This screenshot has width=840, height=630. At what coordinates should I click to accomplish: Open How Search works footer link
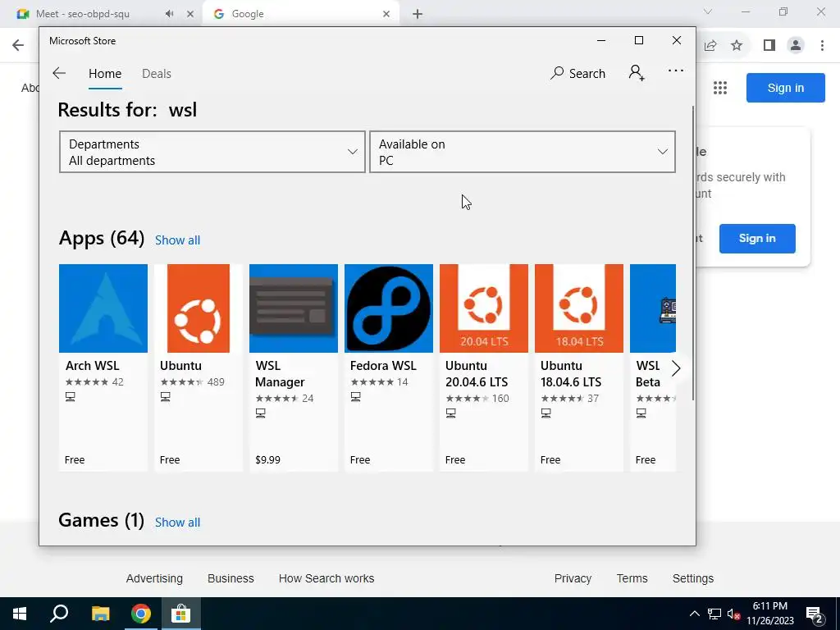(326, 578)
